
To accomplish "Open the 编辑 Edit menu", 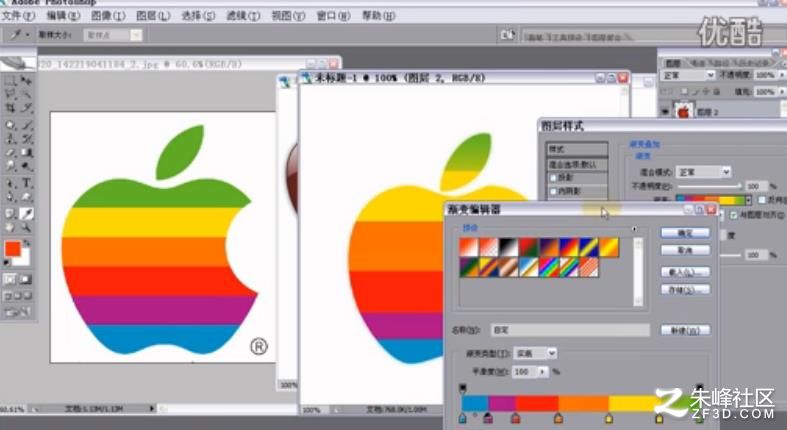I will click(63, 16).
